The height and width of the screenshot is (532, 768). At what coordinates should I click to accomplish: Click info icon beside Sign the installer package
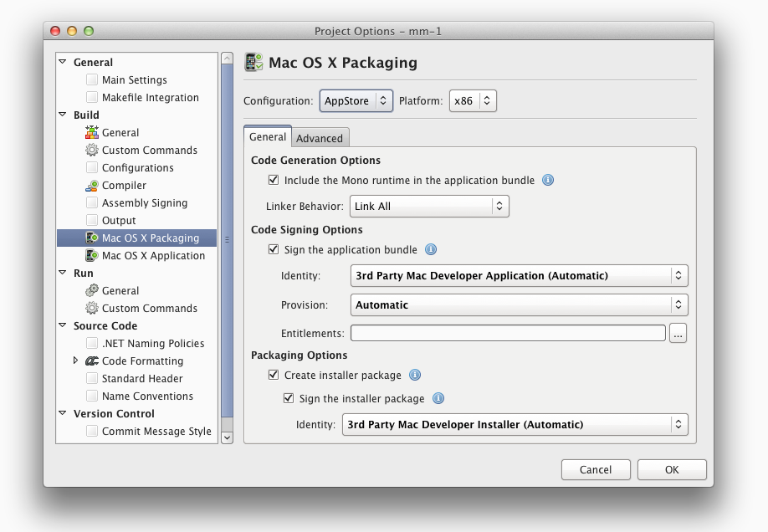(438, 399)
